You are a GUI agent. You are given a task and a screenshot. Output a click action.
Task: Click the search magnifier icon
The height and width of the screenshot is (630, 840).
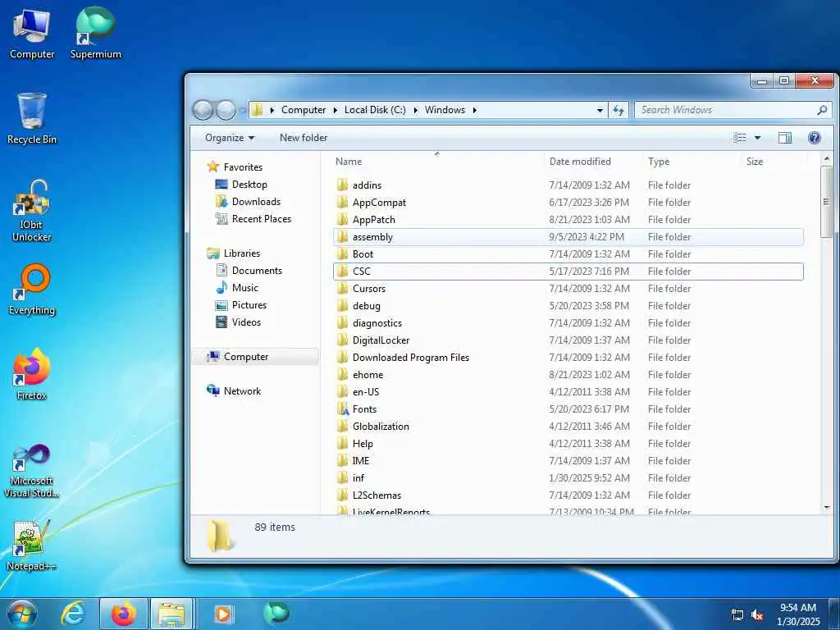point(822,110)
